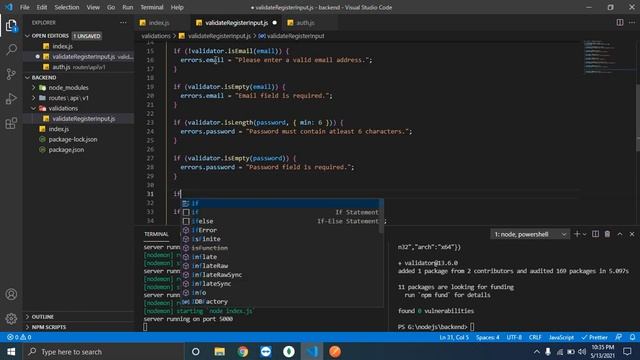Click the Visual Studio Code taskbar icon
640x360 pixels.
[x=312, y=351]
